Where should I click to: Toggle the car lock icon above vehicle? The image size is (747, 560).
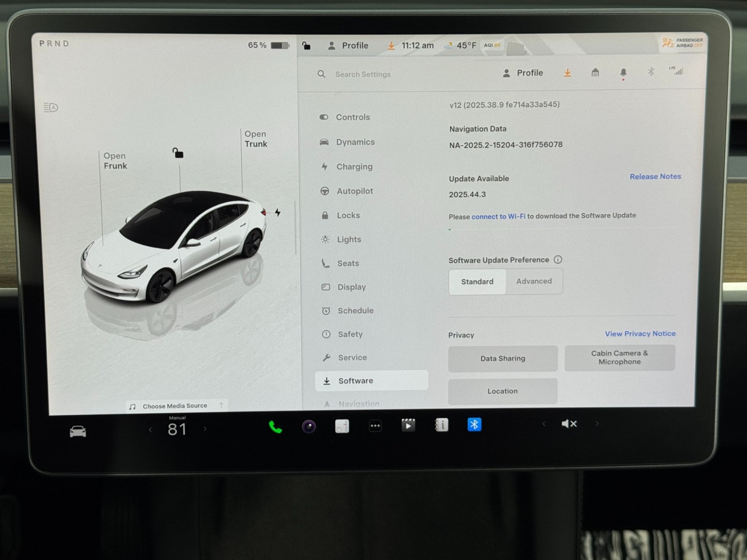(178, 153)
